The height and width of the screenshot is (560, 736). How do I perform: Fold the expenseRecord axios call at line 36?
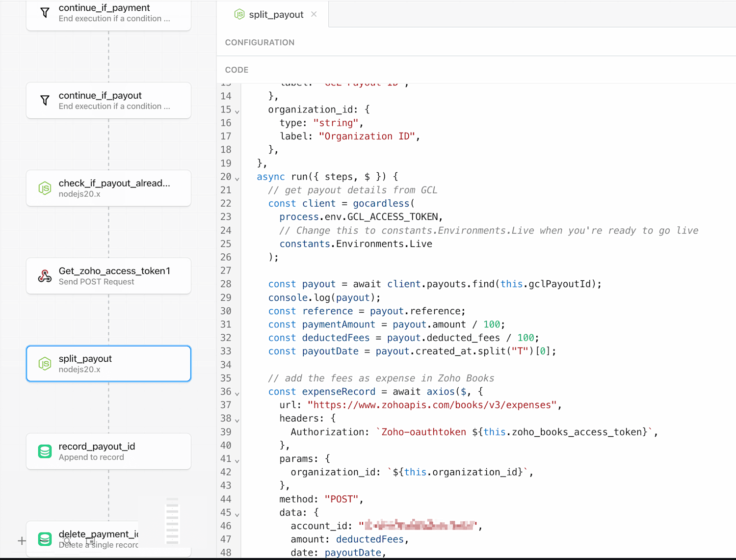coord(237,394)
